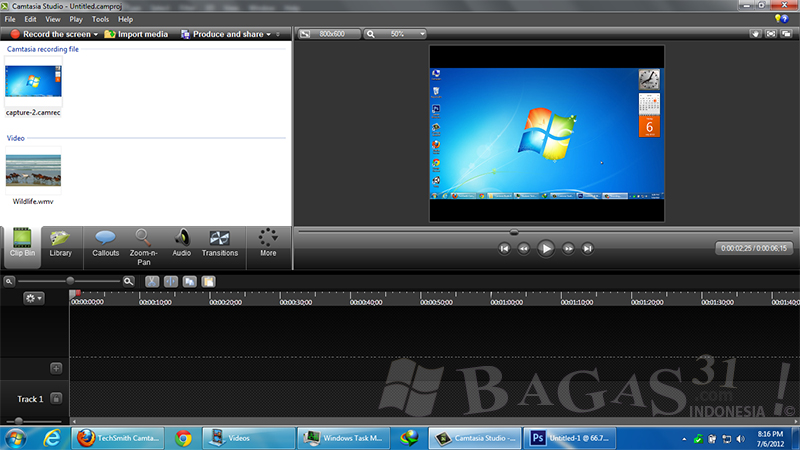Open the blue help question icon
This screenshot has width=800, height=450.
[x=785, y=19]
